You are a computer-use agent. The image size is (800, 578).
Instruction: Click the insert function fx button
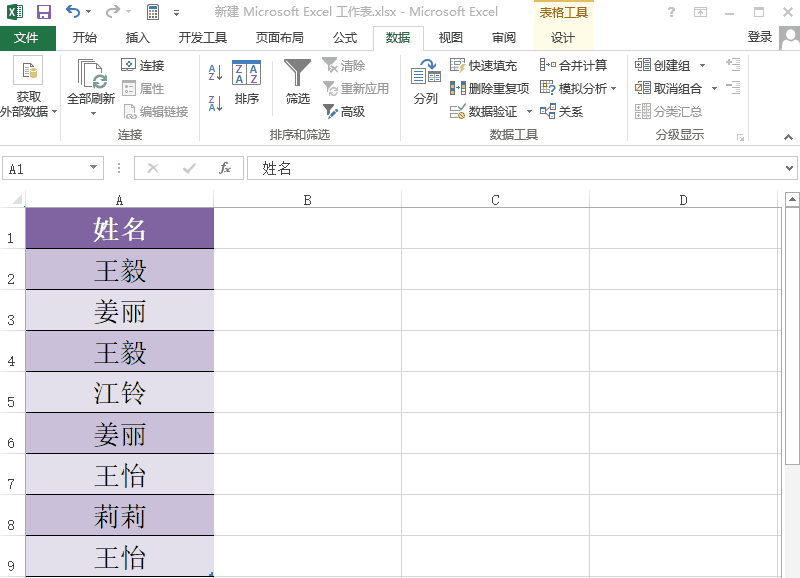(x=224, y=168)
